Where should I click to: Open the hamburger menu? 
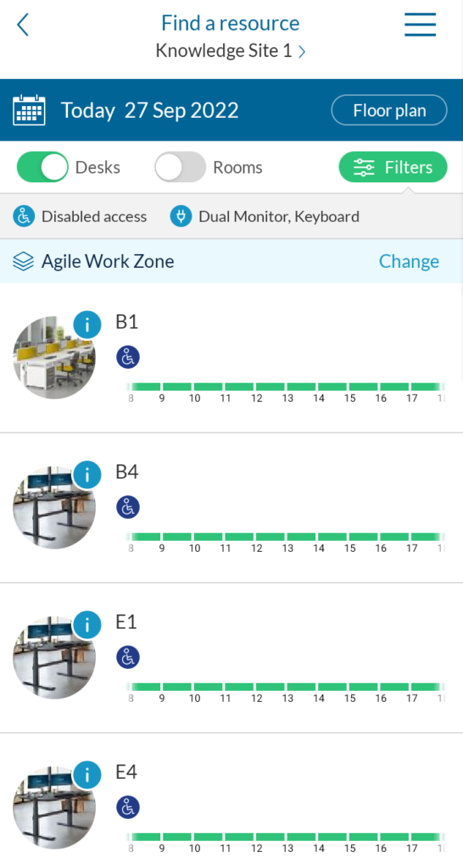point(420,25)
